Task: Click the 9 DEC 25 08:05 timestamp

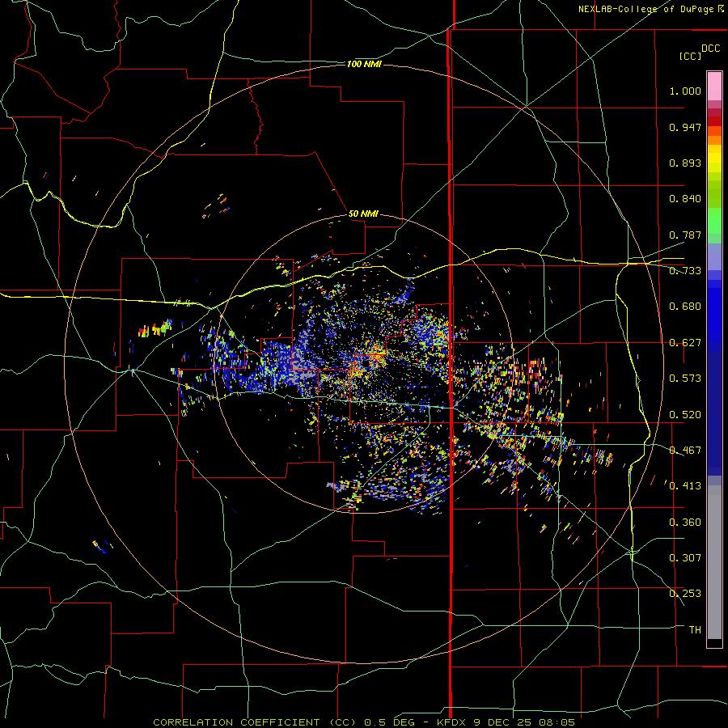Action: (x=523, y=722)
